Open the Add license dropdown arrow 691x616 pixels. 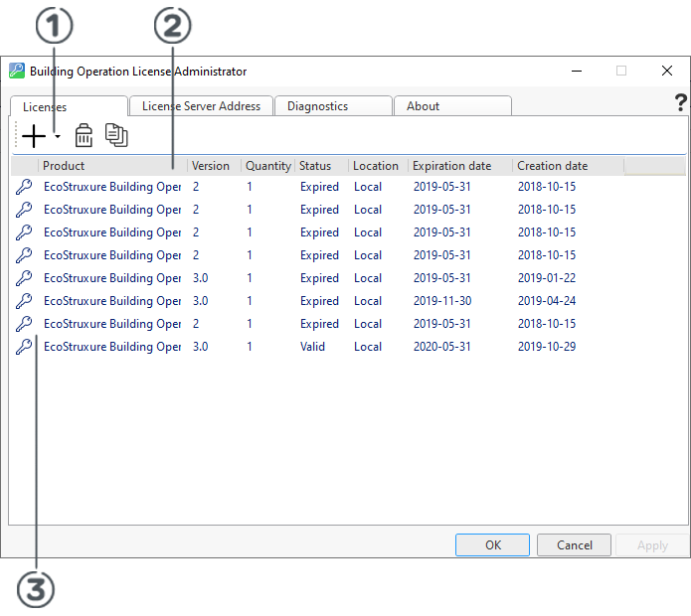[x=58, y=136]
